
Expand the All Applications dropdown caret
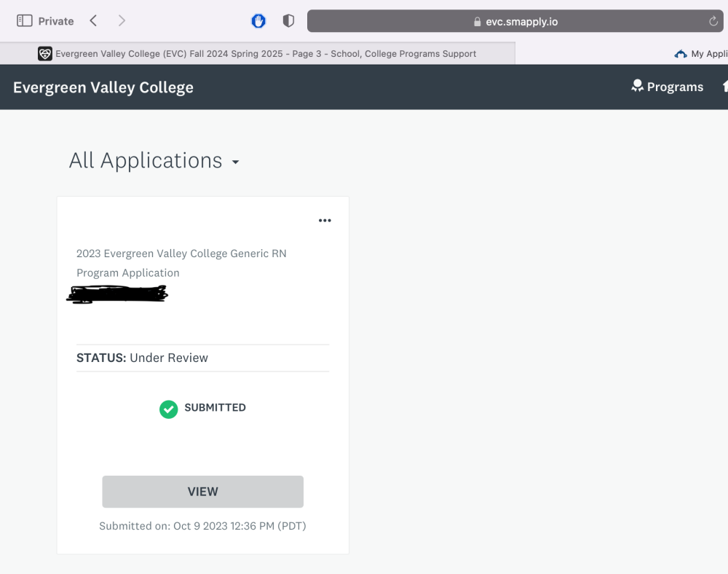coord(235,162)
